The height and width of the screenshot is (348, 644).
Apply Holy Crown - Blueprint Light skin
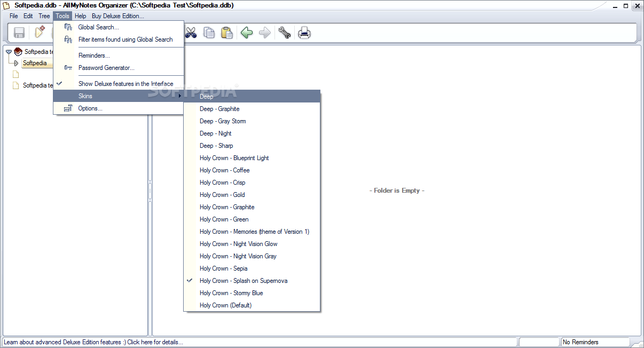[252, 158]
